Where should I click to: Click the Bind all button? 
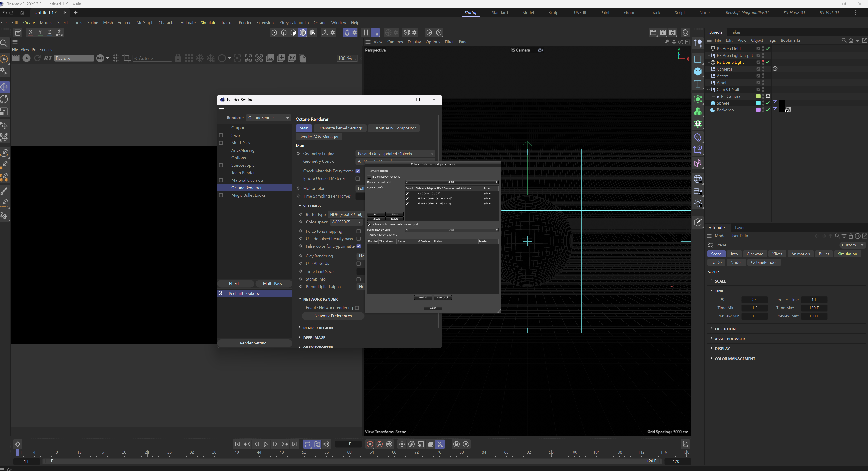(423, 297)
